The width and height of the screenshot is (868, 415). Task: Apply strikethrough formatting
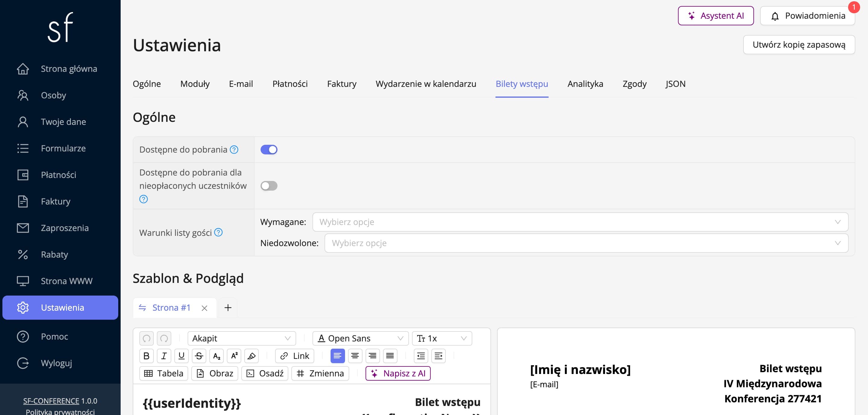coord(199,356)
